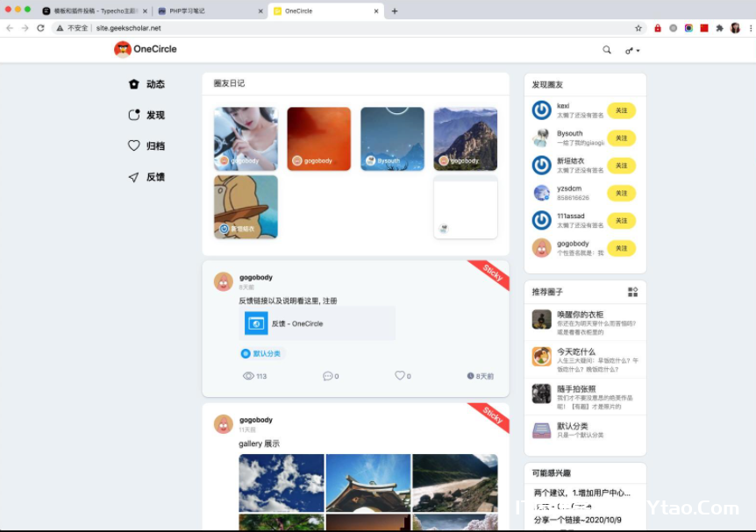The width and height of the screenshot is (756, 532).
Task: Open the key login dropdown in header
Action: (x=631, y=51)
